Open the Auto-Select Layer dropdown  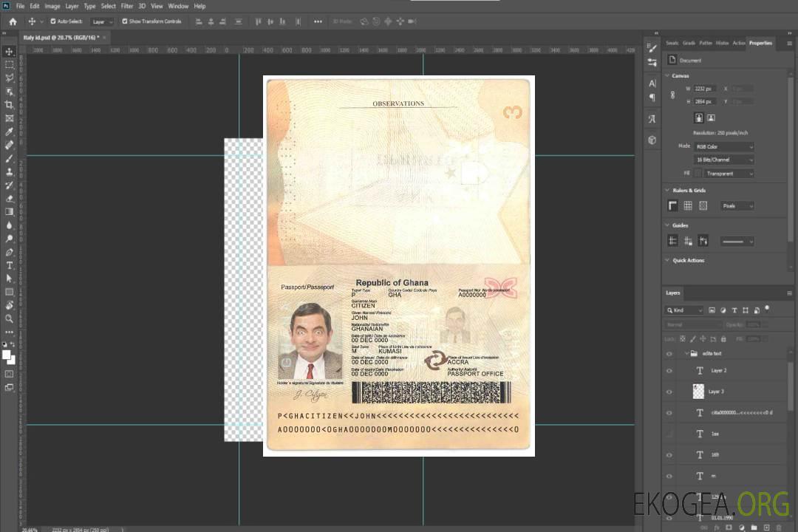102,22
